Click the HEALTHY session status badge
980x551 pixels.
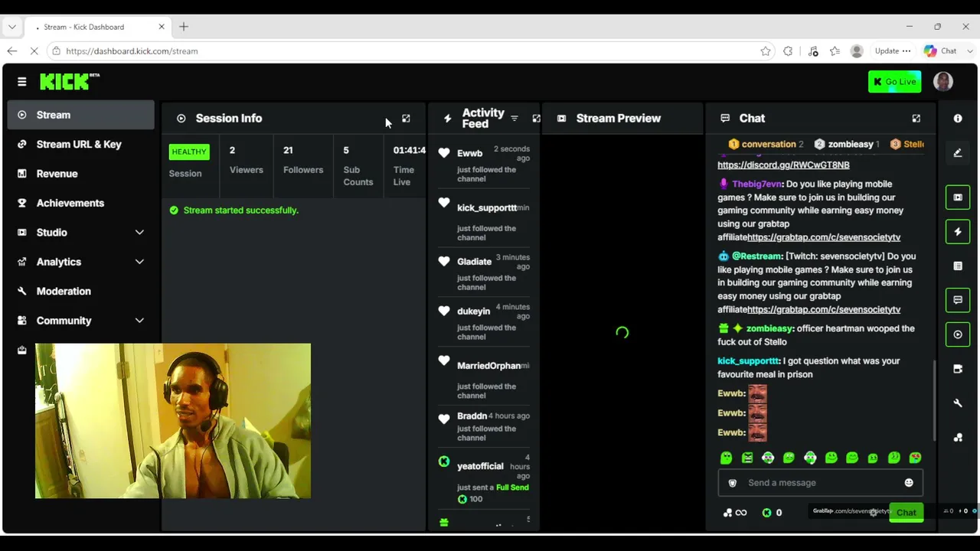click(x=189, y=152)
